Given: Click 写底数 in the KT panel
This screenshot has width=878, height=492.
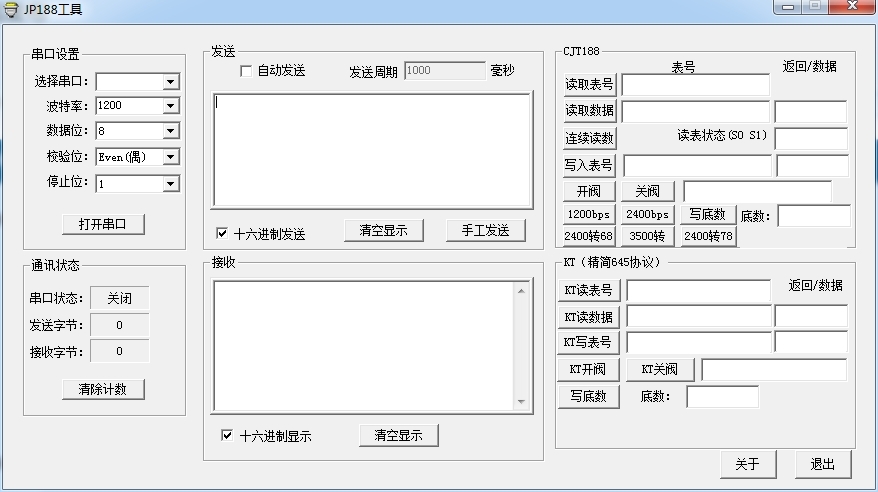Looking at the screenshot, I should click(x=589, y=397).
